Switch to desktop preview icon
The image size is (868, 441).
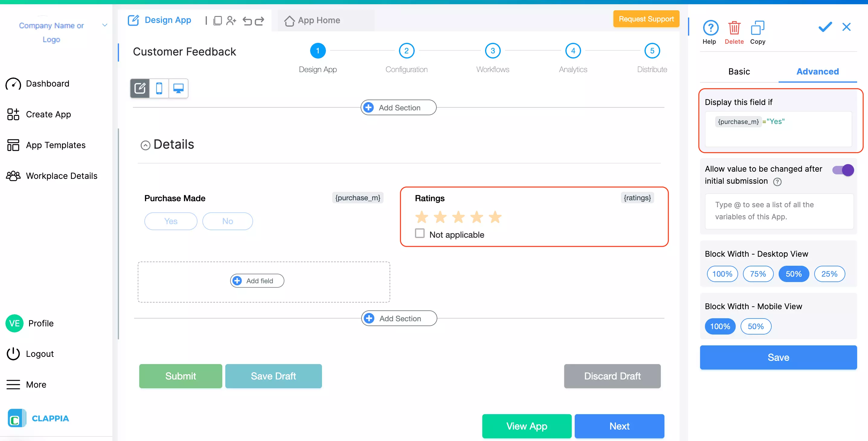click(178, 89)
